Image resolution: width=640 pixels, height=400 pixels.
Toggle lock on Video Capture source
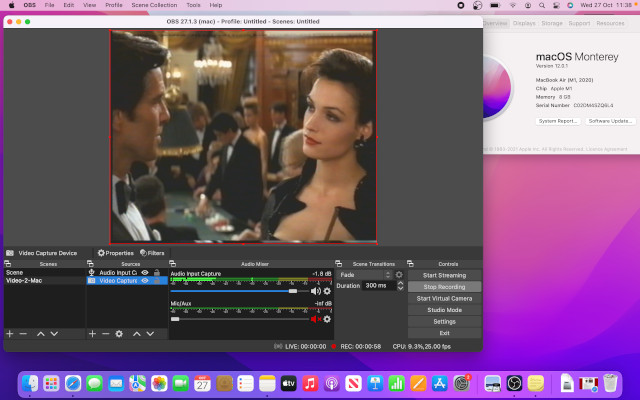(157, 280)
